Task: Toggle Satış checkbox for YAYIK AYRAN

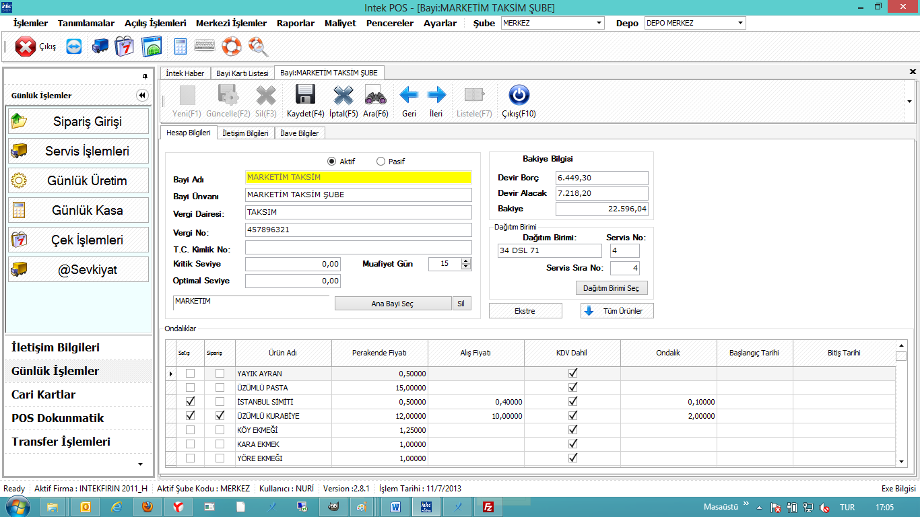Action: pos(191,373)
